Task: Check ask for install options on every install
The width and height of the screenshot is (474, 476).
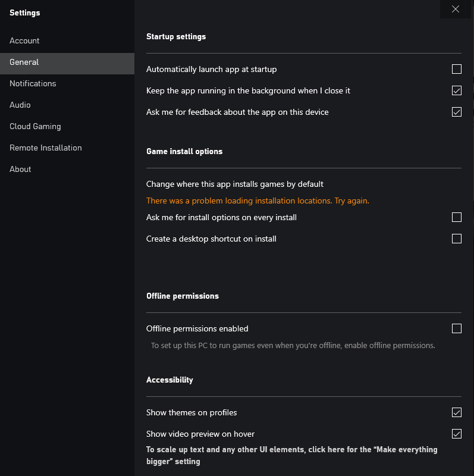Action: tap(457, 217)
